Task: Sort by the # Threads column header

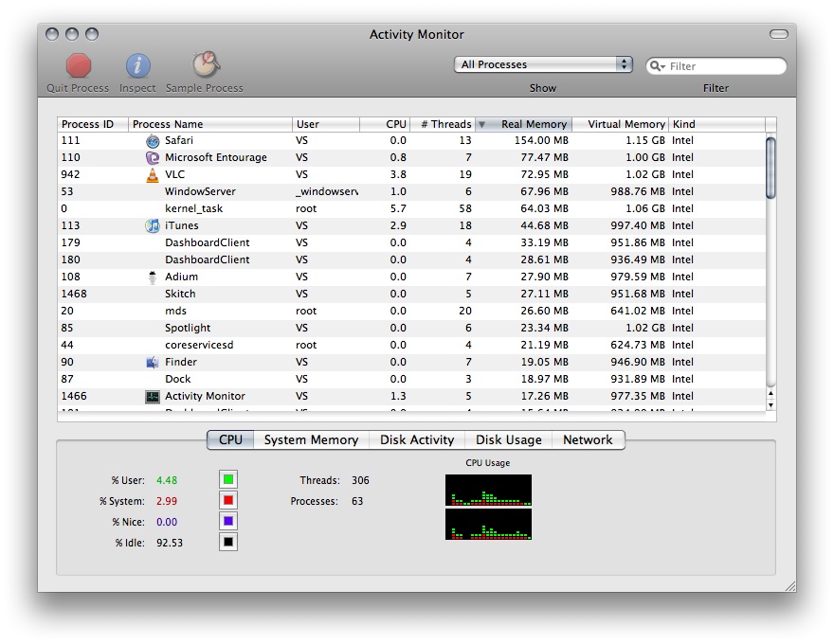Action: [x=443, y=124]
